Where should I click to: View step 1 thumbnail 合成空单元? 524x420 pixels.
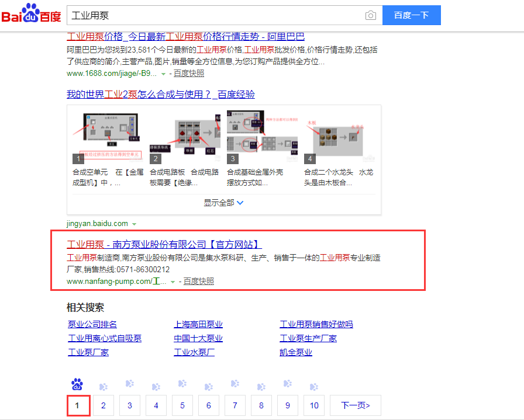click(107, 137)
